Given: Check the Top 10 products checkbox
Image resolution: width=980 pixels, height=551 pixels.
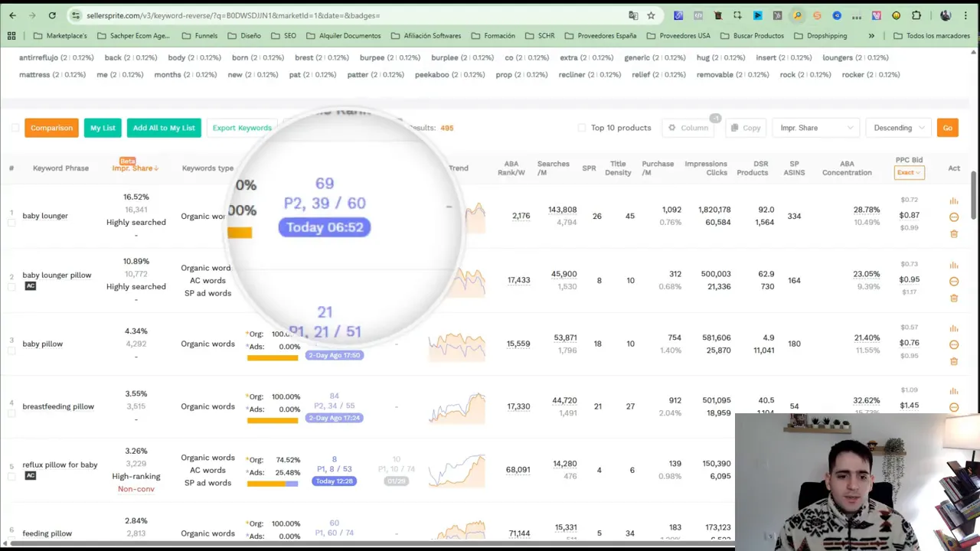Looking at the screenshot, I should pyautogui.click(x=582, y=128).
